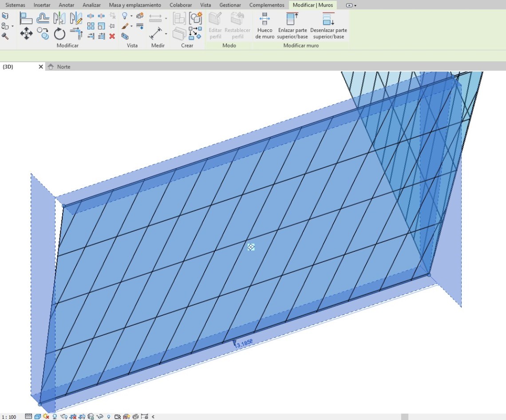506x420 pixels.
Task: Click the 13.1858 temporary dimension value
Action: point(244,343)
